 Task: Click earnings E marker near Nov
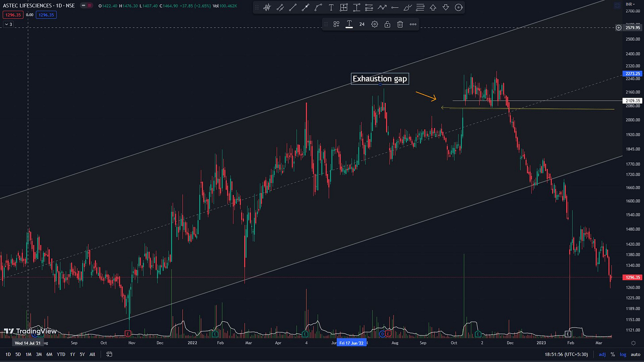tap(128, 333)
